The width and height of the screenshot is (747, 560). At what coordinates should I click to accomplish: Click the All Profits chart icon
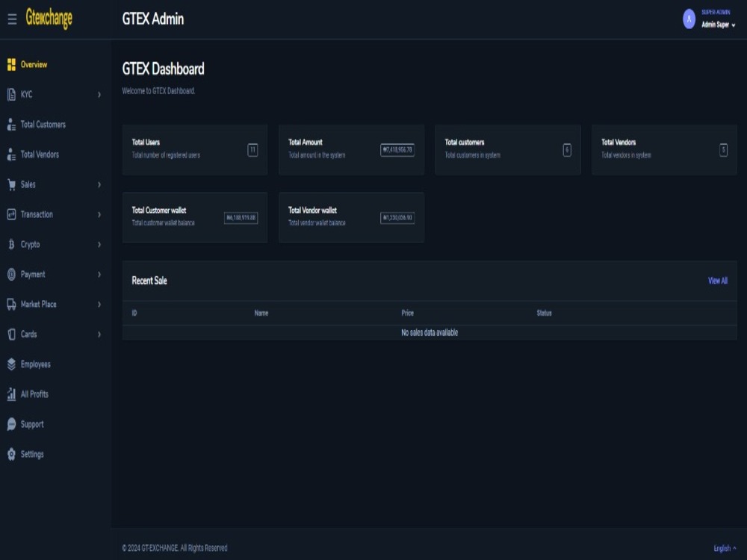(11, 394)
